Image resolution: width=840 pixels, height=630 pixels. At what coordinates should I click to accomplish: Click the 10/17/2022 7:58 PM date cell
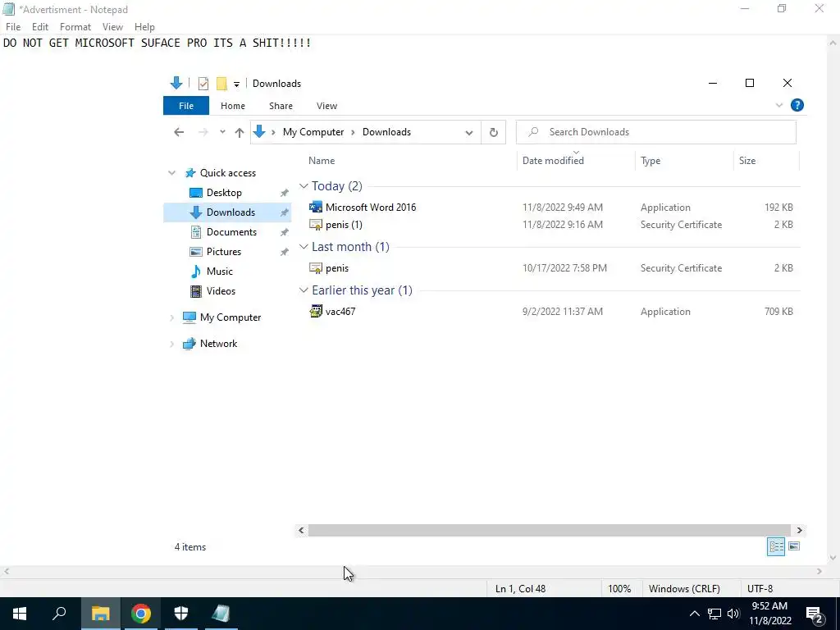tap(564, 268)
